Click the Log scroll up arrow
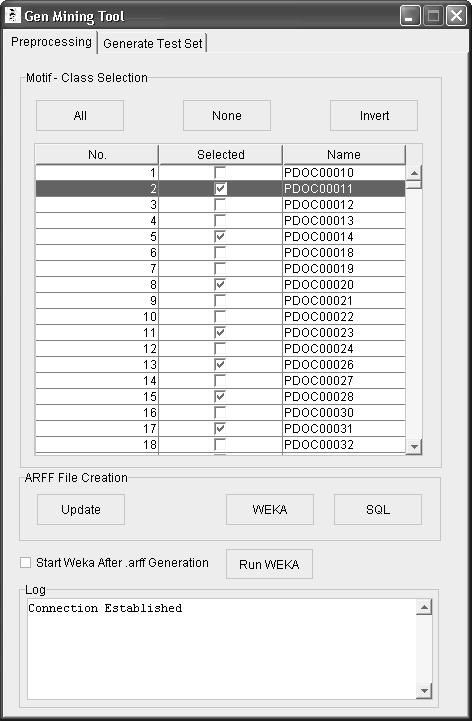472x721 pixels. coord(424,607)
